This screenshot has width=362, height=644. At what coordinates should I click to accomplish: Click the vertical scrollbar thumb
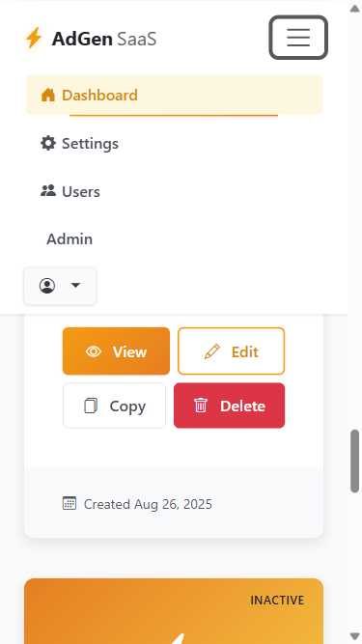tap(355, 461)
